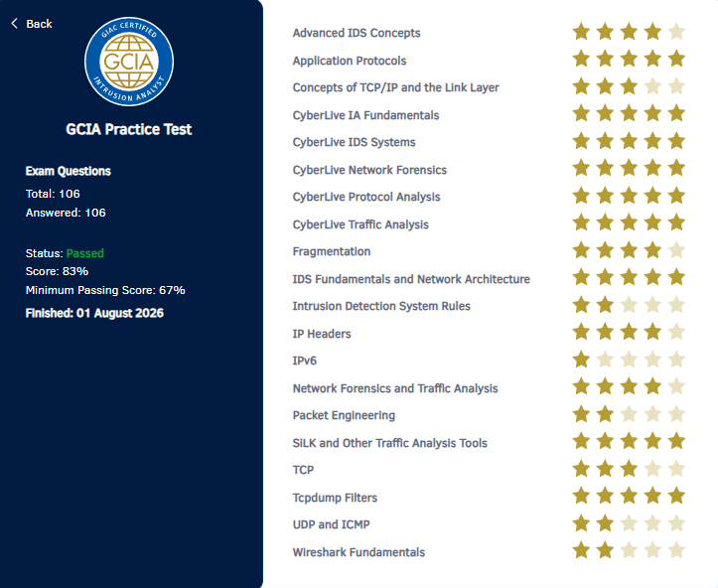Click the fifth star of CyberLive Traffic Analysis
The height and width of the screenshot is (588, 718).
[x=676, y=223]
